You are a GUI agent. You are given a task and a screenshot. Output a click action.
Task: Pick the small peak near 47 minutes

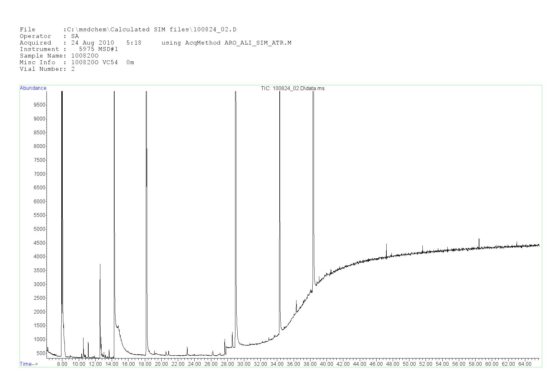[386, 245]
